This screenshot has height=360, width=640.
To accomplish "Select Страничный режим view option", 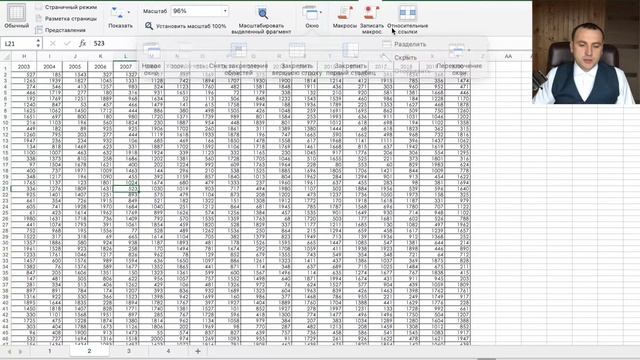I will click(66, 7).
